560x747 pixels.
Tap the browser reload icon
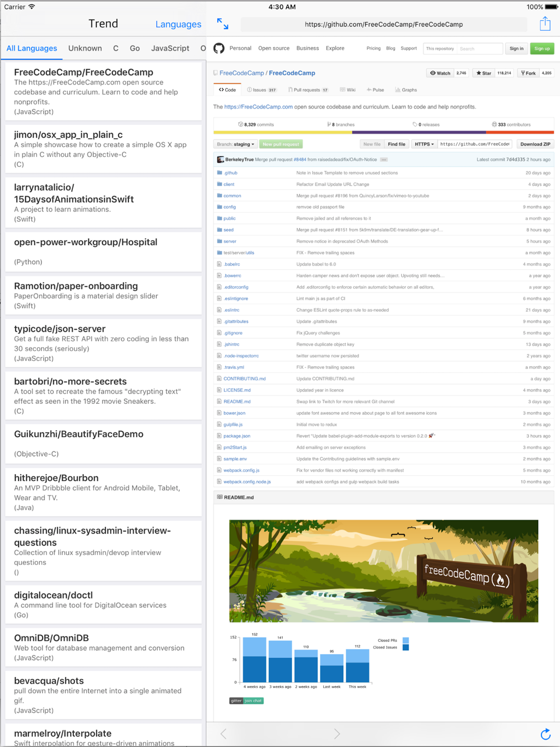tap(545, 734)
